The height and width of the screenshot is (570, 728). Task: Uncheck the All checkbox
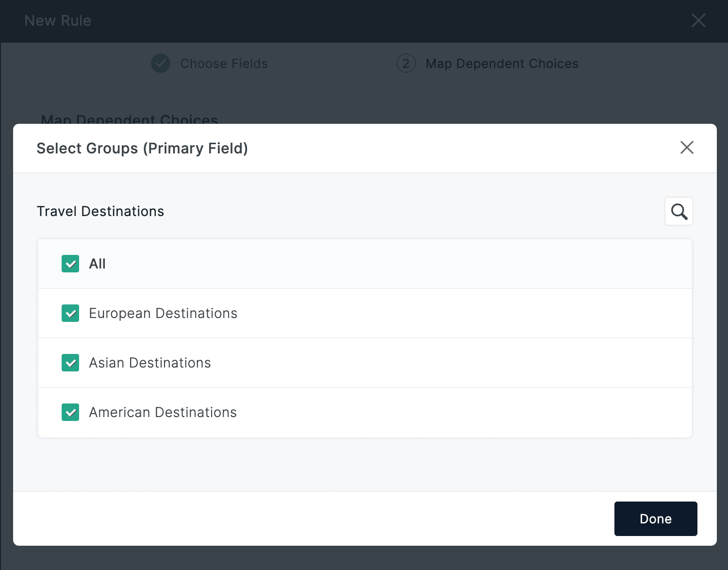coord(70,264)
